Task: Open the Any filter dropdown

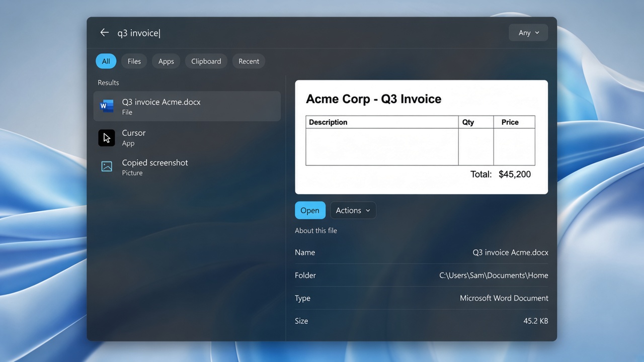Action: tap(528, 33)
